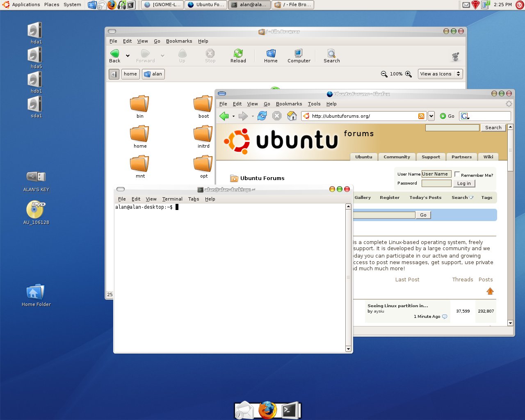Open the Google search engine selector dropdown
525x420 pixels.
coord(465,116)
